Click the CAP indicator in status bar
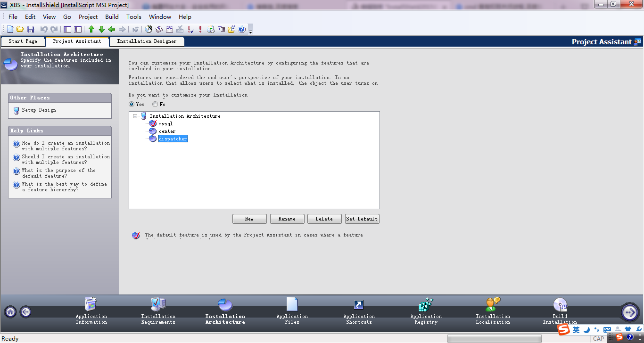The height and width of the screenshot is (343, 644). click(598, 339)
